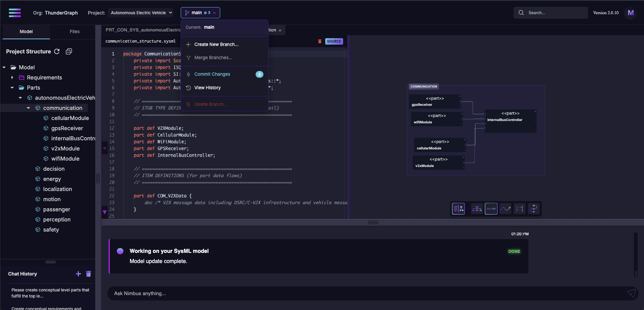Focus the Search box

(551, 13)
